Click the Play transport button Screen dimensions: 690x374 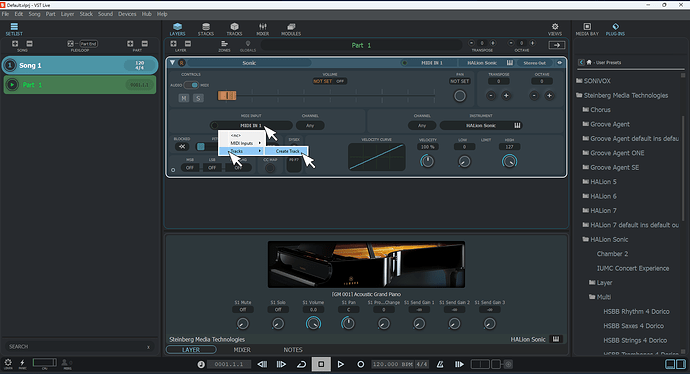tap(341, 364)
